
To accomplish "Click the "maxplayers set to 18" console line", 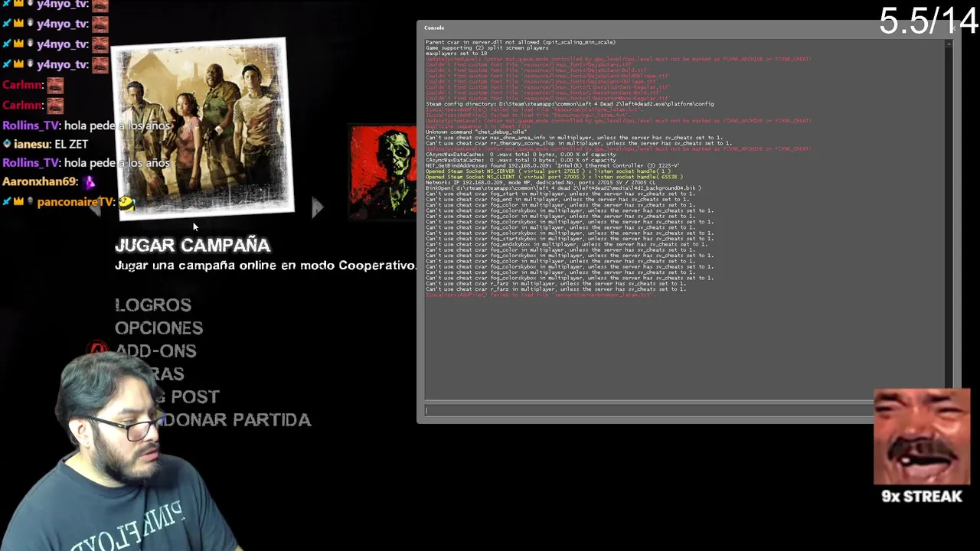I will [x=456, y=54].
